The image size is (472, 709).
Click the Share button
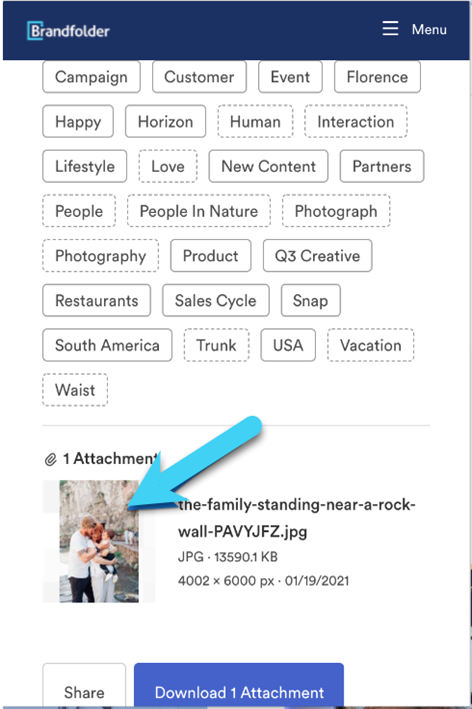pyautogui.click(x=84, y=686)
